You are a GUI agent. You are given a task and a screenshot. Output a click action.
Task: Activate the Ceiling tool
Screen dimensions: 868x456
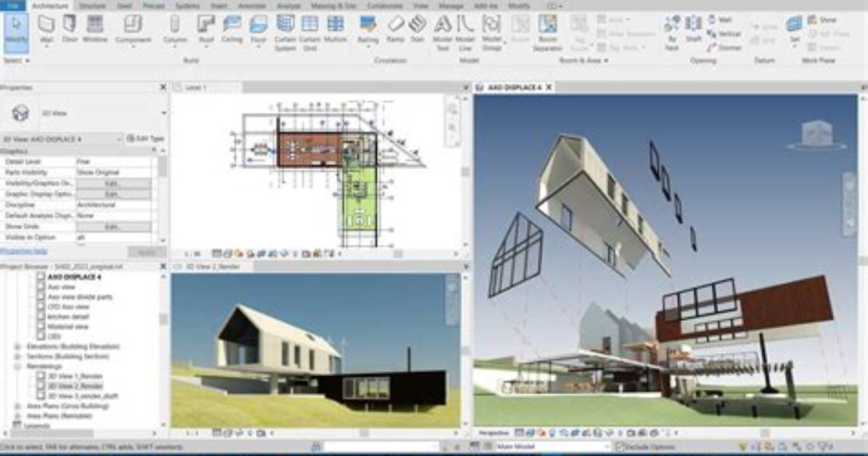point(232,30)
